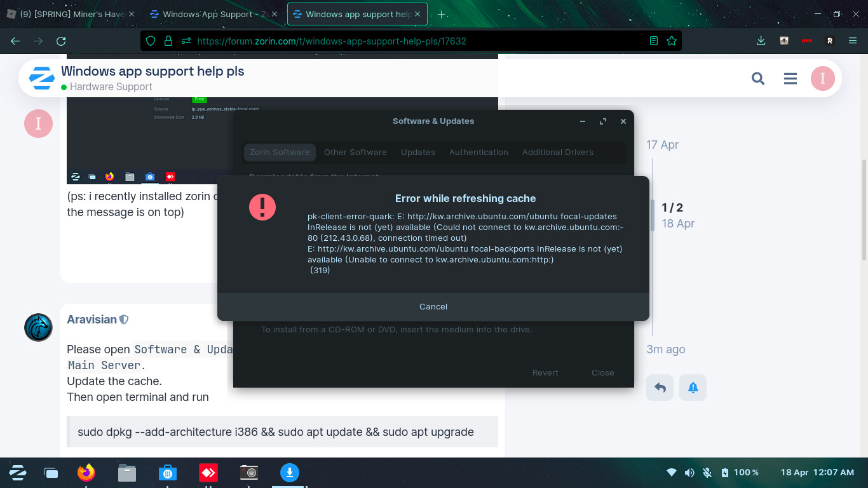
Task: Go back to the previous page
Action: click(15, 41)
